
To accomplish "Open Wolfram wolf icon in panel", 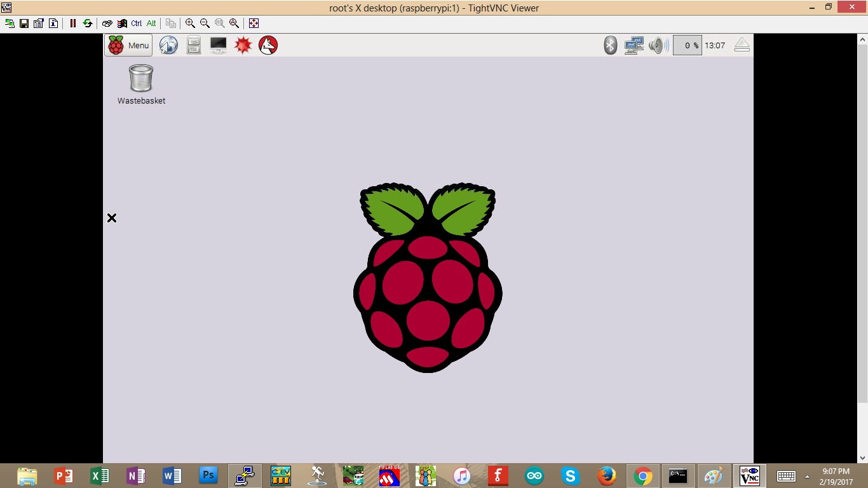I will tap(268, 45).
